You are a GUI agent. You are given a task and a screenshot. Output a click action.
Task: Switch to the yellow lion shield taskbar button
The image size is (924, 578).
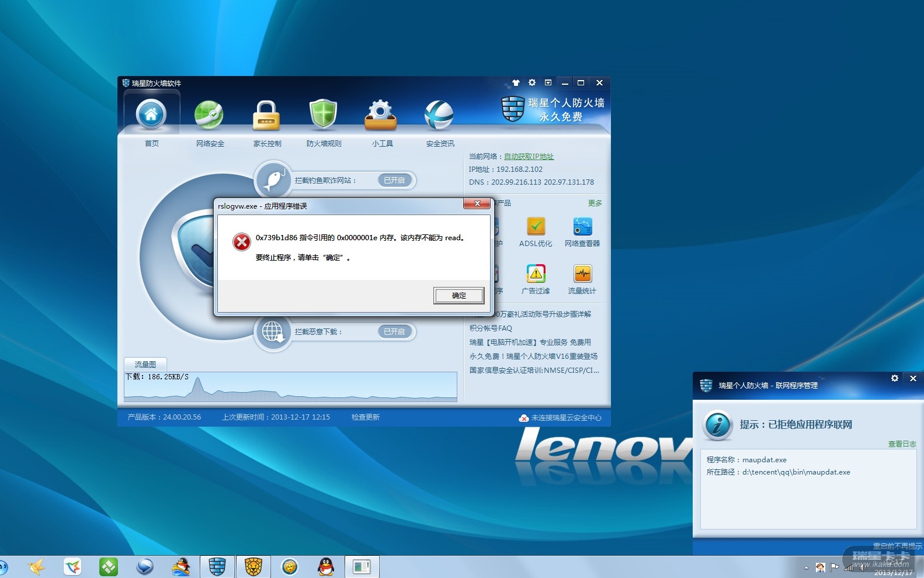click(x=253, y=566)
